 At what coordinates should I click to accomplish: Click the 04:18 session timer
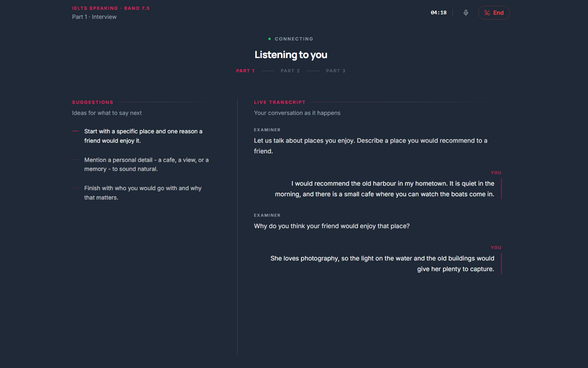439,13
